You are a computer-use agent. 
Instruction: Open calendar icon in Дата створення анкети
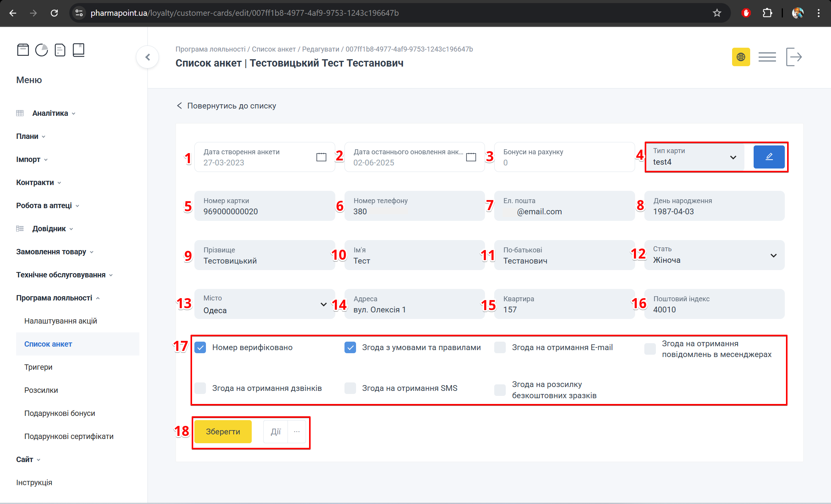tap(321, 157)
